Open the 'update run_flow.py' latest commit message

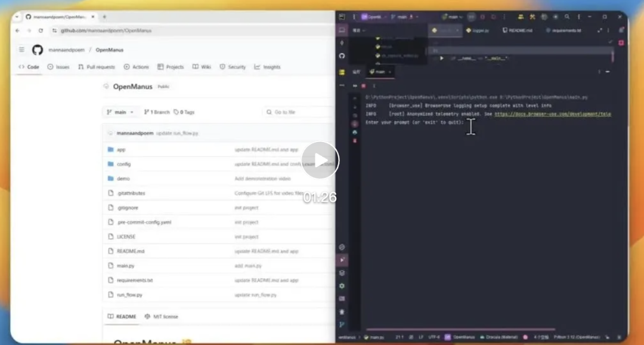pos(178,133)
